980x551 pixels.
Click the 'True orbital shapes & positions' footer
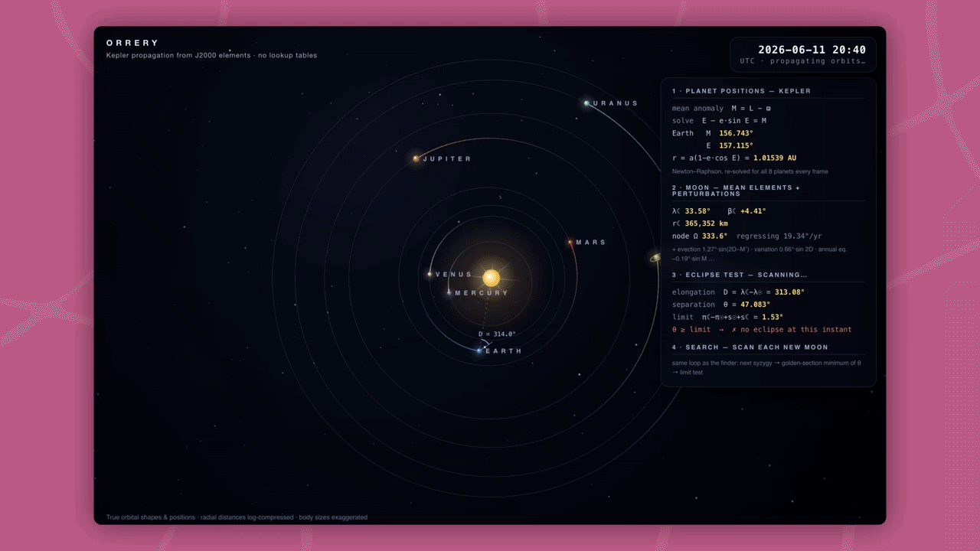tap(237, 517)
